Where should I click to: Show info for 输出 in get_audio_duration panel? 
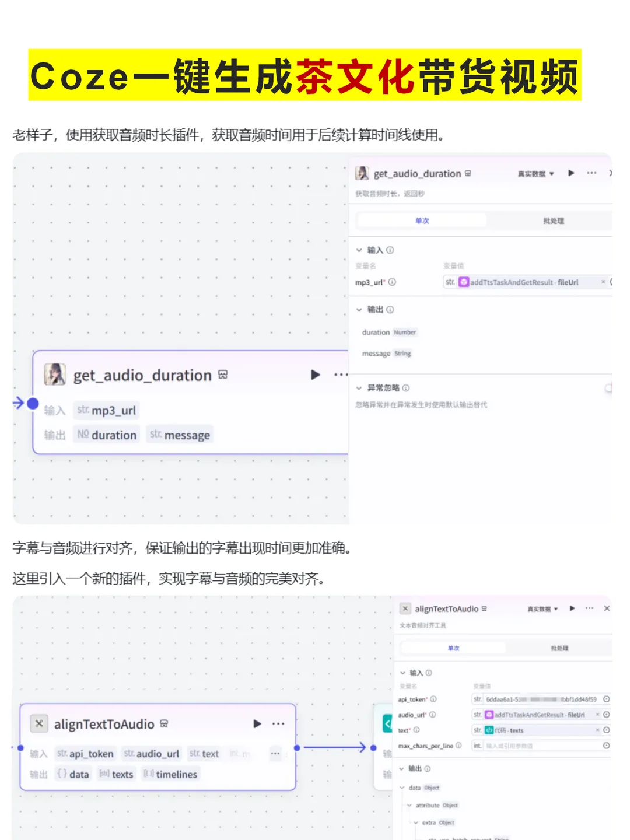390,310
